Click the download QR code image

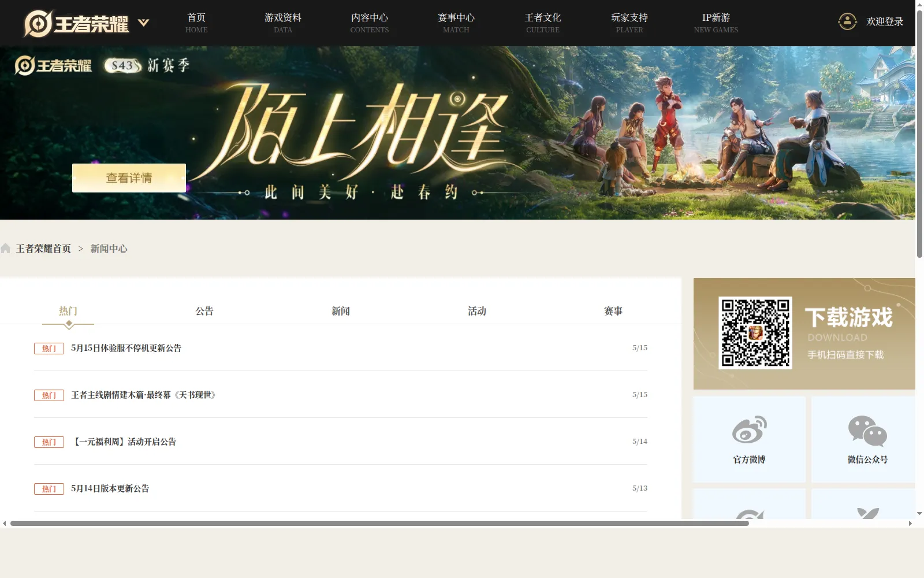pos(755,332)
